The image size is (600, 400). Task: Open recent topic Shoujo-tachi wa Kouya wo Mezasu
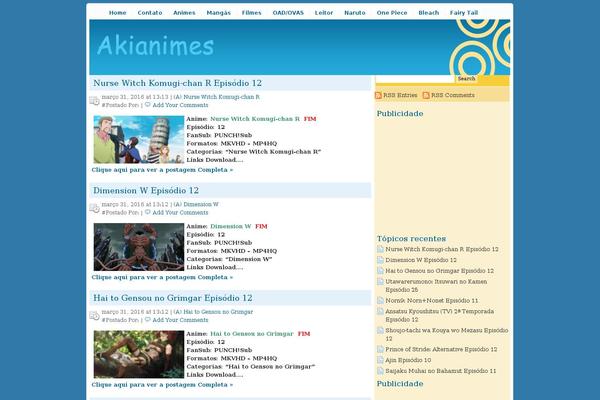click(x=447, y=334)
